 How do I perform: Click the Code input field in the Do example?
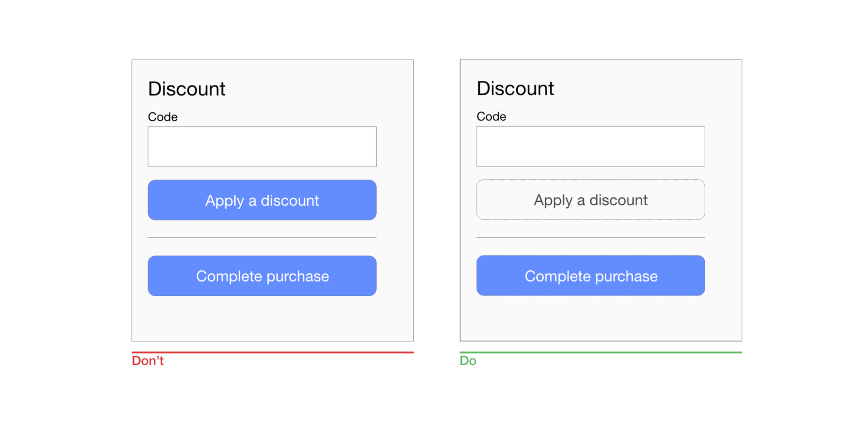click(x=590, y=146)
